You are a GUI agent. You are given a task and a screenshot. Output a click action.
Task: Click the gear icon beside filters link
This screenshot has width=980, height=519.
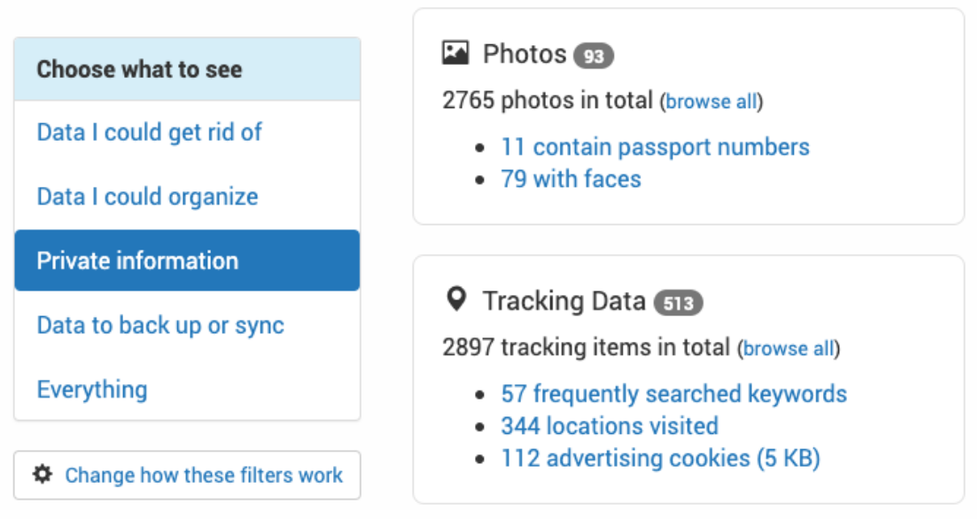click(43, 474)
